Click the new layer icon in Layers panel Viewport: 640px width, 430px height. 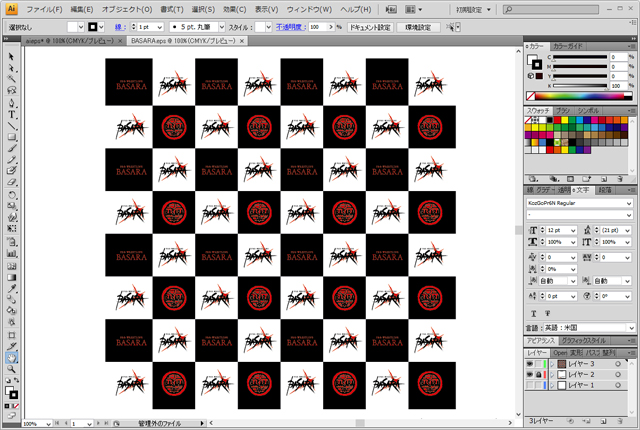(604, 421)
